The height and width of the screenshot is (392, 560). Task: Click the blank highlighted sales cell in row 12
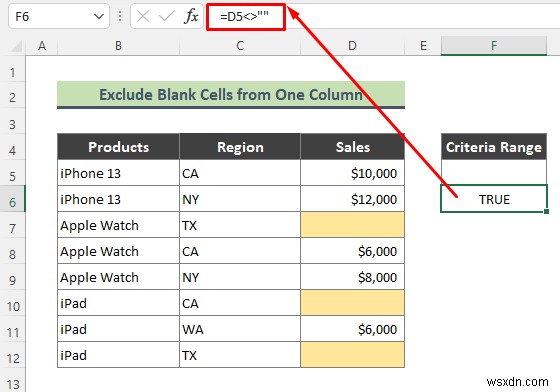click(352, 355)
